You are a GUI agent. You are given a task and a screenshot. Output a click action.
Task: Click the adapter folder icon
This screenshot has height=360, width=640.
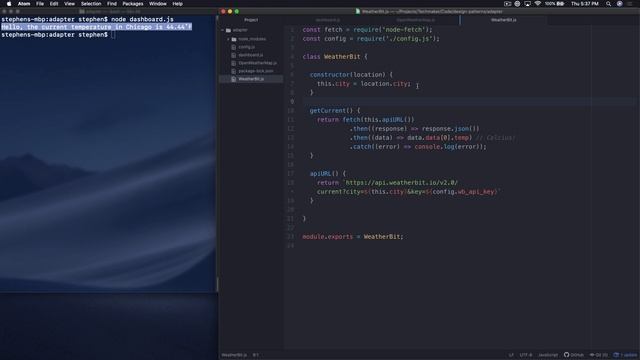229,30
